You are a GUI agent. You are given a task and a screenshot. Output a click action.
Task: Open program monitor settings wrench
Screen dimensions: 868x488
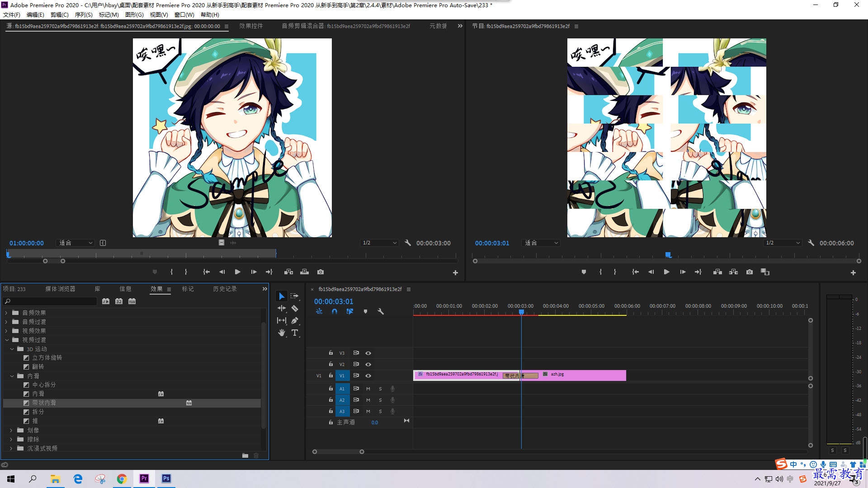coord(811,243)
